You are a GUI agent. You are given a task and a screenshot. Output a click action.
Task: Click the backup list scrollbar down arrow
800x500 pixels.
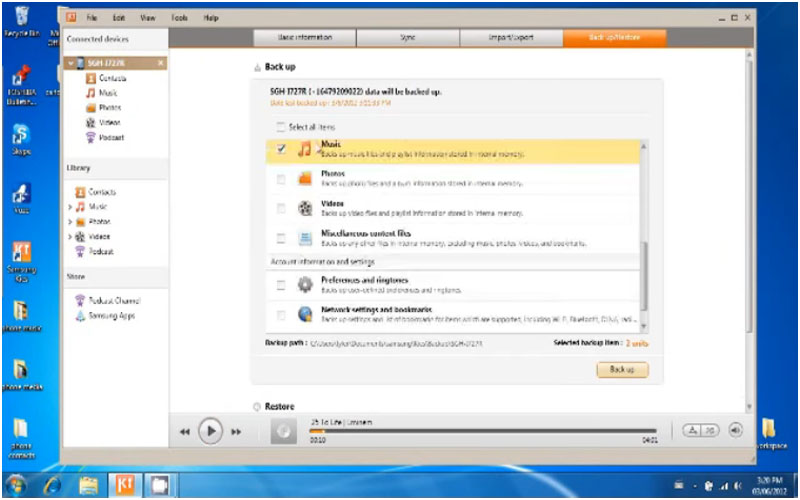[643, 327]
